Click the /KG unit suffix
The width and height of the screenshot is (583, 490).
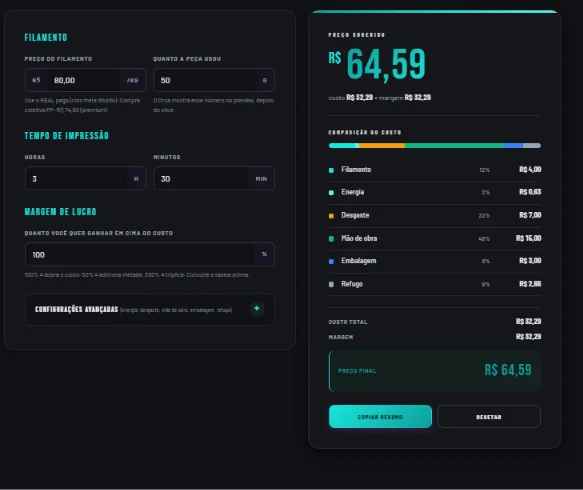coord(132,80)
